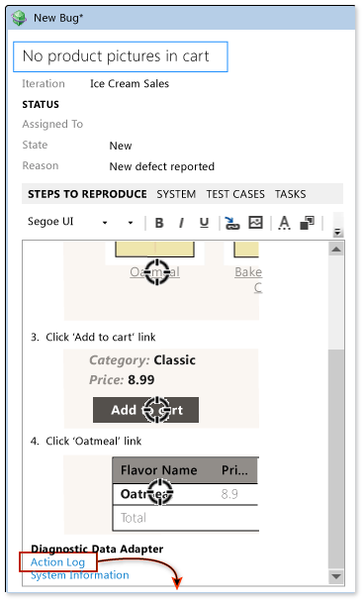The image size is (364, 602).
Task: Insert a hyperlink using the link icon
Action: 231,223
